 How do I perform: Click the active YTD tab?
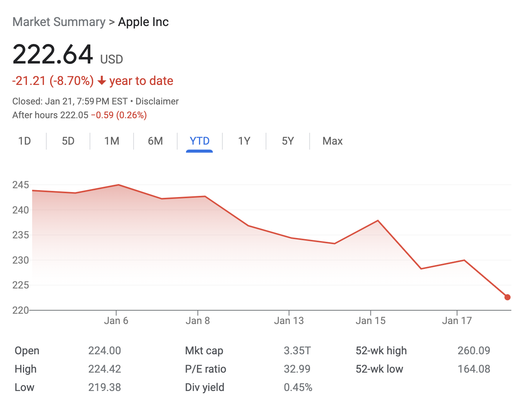coord(199,141)
